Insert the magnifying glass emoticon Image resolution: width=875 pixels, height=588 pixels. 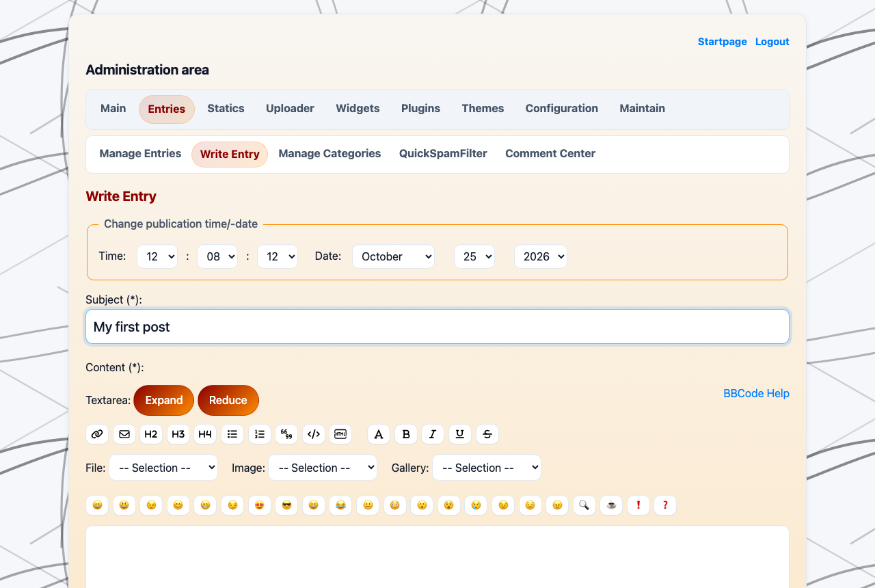click(x=584, y=505)
